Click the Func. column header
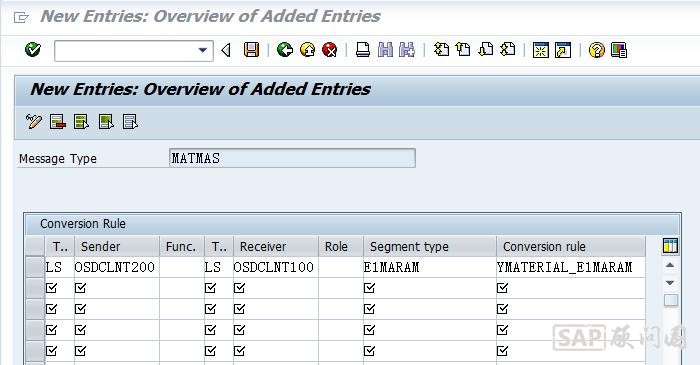 point(182,246)
